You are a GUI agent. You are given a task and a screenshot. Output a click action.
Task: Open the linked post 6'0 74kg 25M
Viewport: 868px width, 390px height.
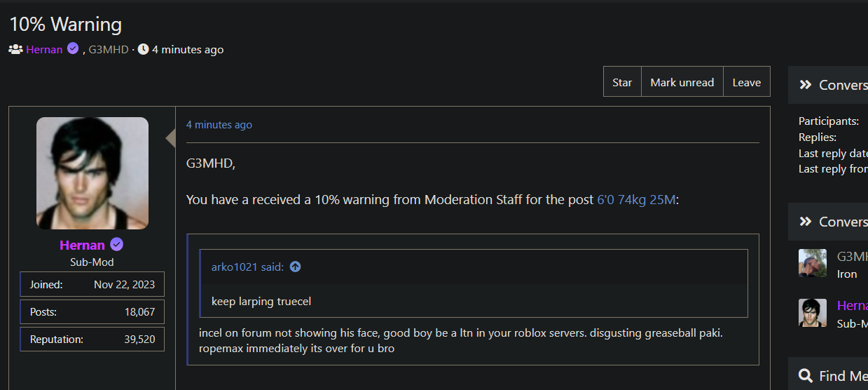[636, 200]
